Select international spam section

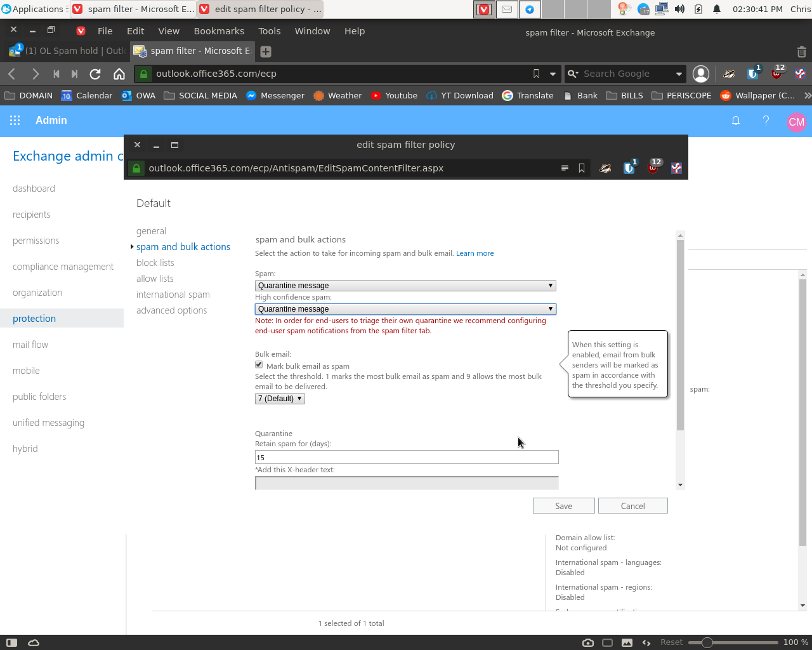(x=173, y=295)
